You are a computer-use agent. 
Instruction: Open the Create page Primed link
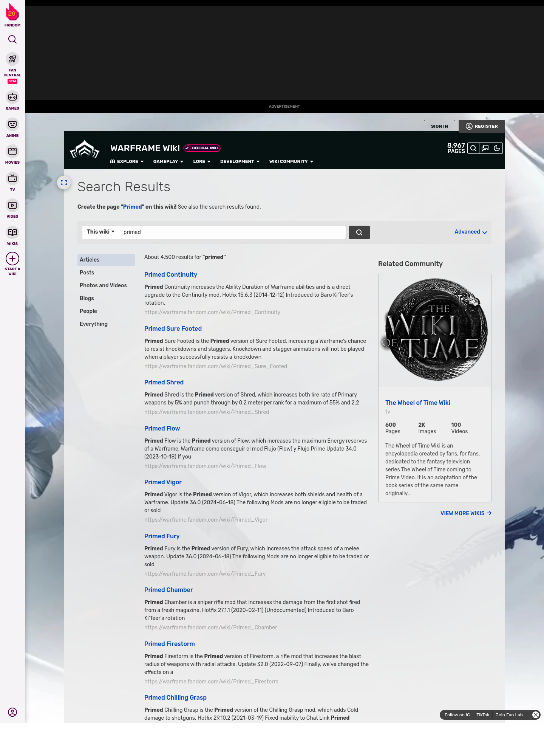click(133, 207)
